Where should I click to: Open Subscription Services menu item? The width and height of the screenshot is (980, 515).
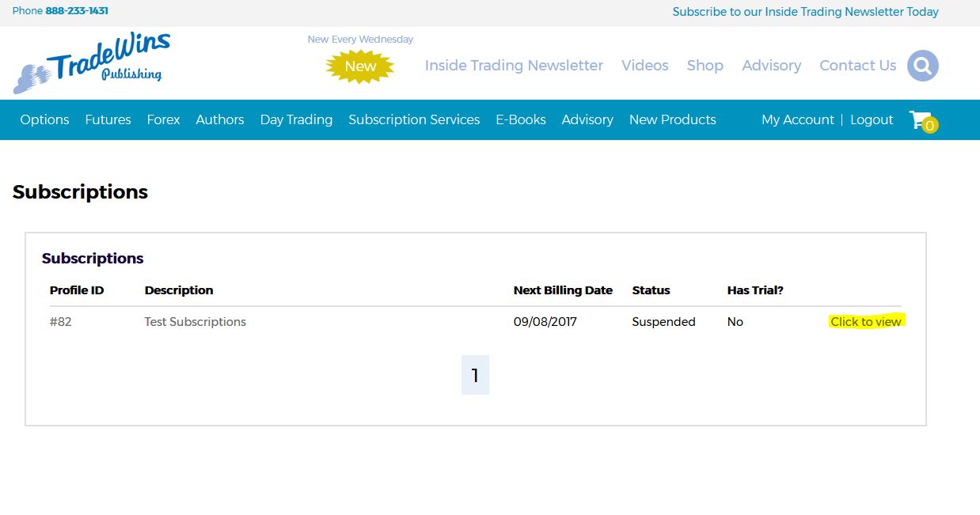tap(414, 119)
